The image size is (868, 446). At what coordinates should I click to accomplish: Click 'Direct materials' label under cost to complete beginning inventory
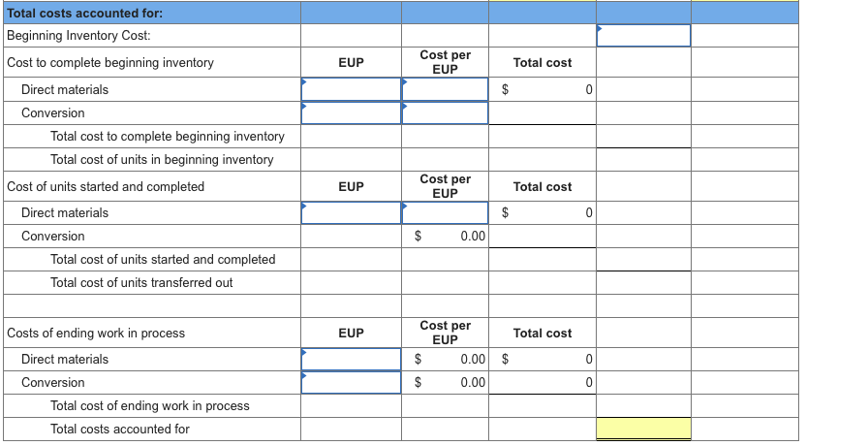[x=65, y=90]
